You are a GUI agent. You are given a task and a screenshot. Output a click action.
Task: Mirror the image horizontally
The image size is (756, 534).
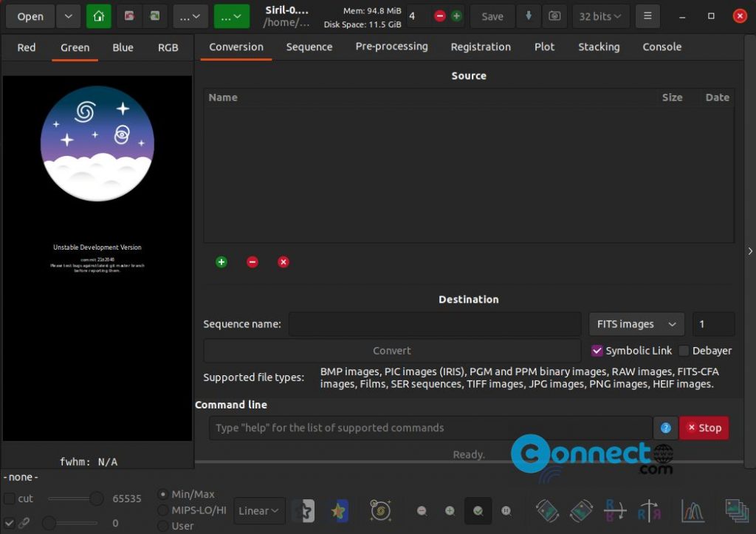click(x=649, y=510)
